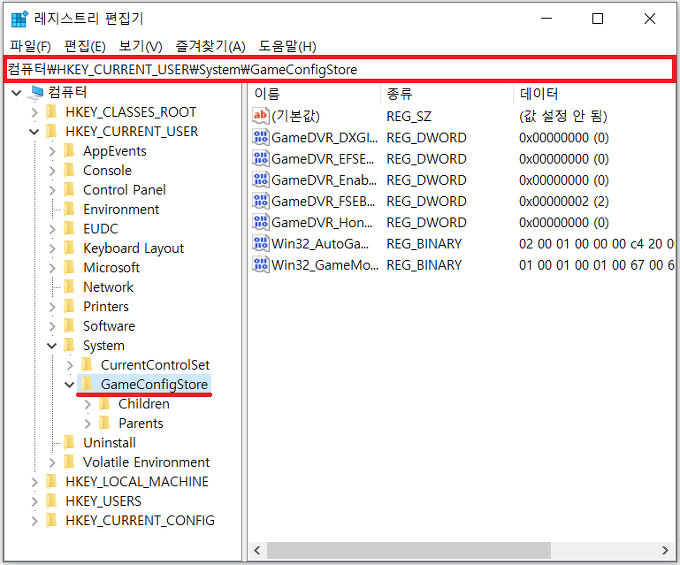Screen dimensions: 680x565
Task: Click the (값 설정 안 됨) data cell
Action: point(563,116)
